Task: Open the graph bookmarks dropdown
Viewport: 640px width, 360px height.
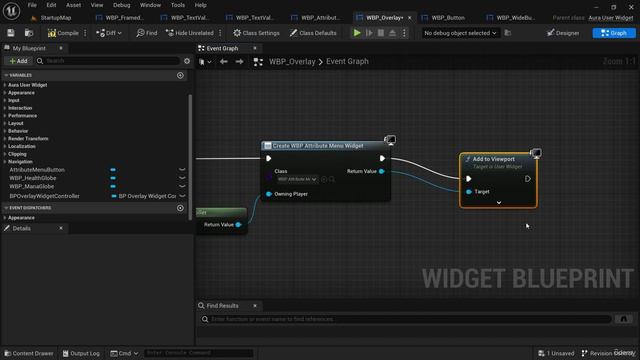Action: tap(205, 62)
